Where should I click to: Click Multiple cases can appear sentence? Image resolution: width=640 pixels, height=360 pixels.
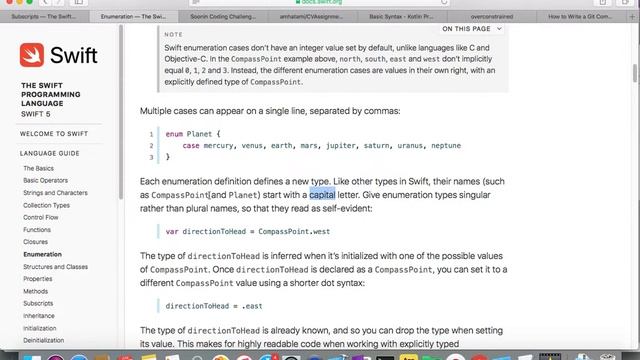tap(270, 111)
